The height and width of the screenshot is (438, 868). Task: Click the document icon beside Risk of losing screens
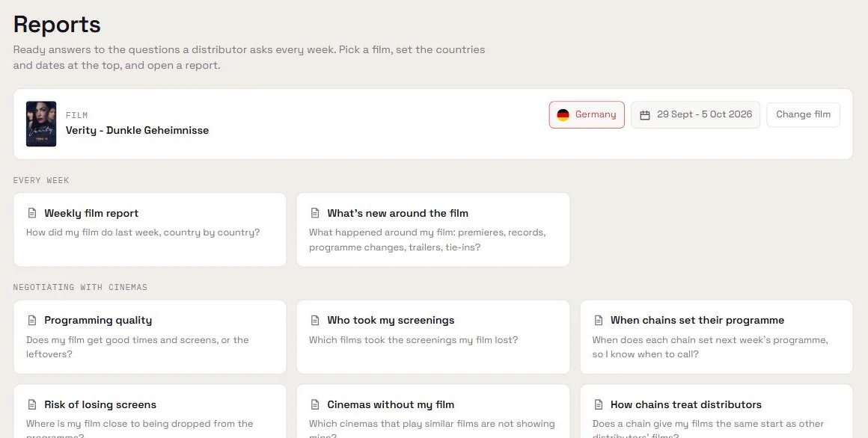point(32,405)
